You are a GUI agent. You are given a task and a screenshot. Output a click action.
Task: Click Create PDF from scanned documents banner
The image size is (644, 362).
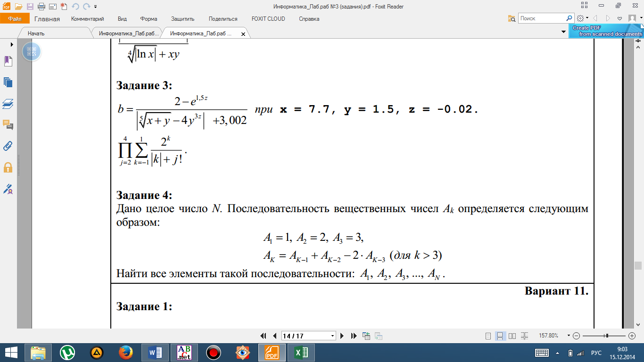pos(606,31)
